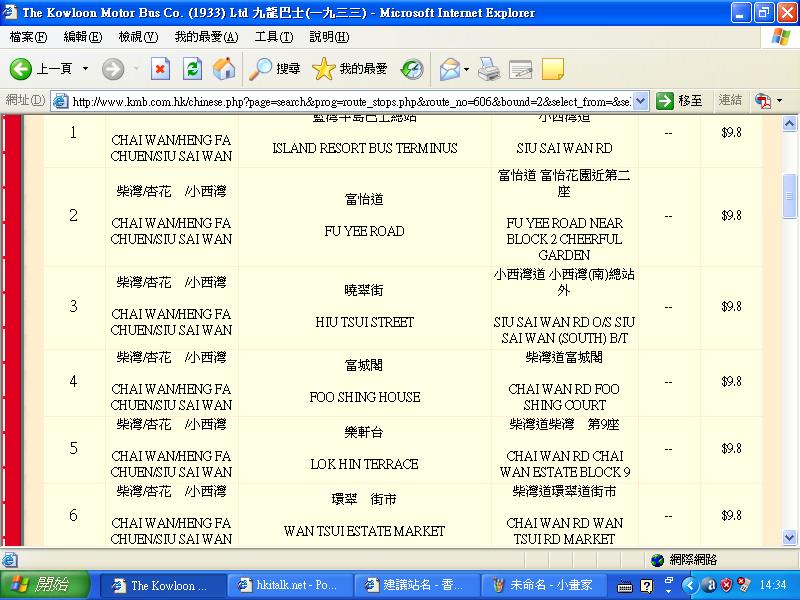
Task: Click ISLAND RESORT BUS TERMINUS text
Action: pos(365,148)
